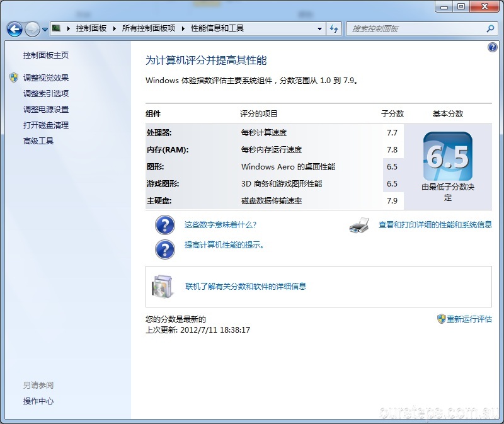Screen dimensions: 504x424
Task: Open 操作中心 link in sidebar
Action: (x=38, y=401)
